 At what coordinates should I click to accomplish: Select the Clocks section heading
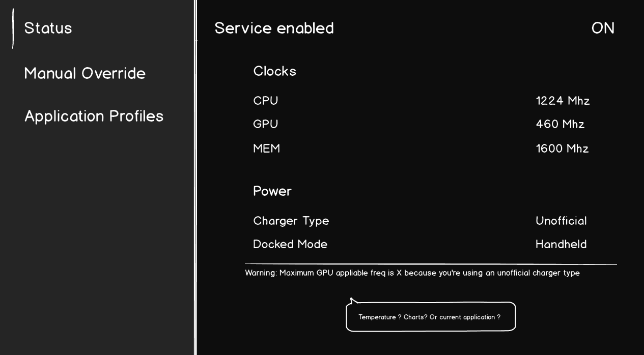coord(275,71)
